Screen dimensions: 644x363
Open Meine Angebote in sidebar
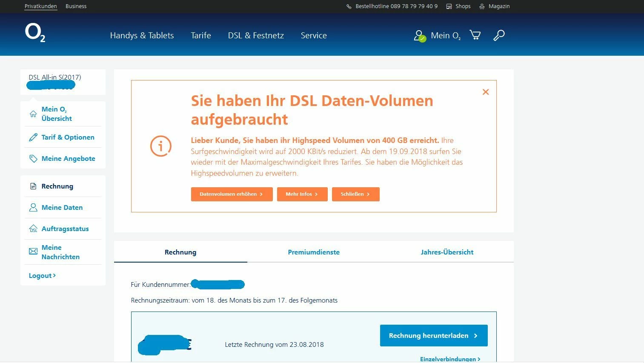coord(69,158)
